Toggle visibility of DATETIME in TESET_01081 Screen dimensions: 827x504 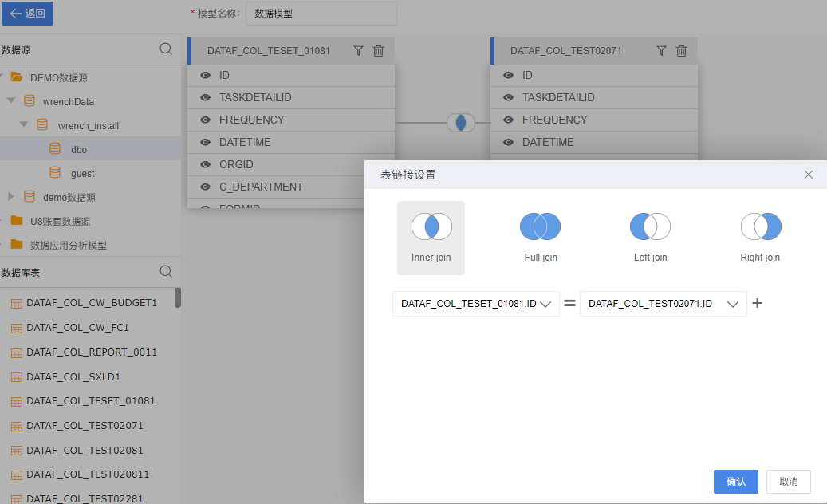coord(206,142)
